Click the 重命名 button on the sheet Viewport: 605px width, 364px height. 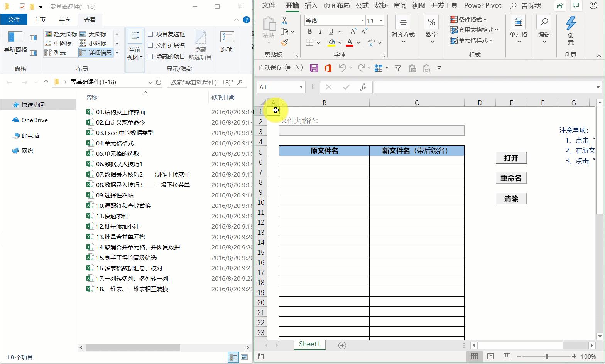pos(511,178)
